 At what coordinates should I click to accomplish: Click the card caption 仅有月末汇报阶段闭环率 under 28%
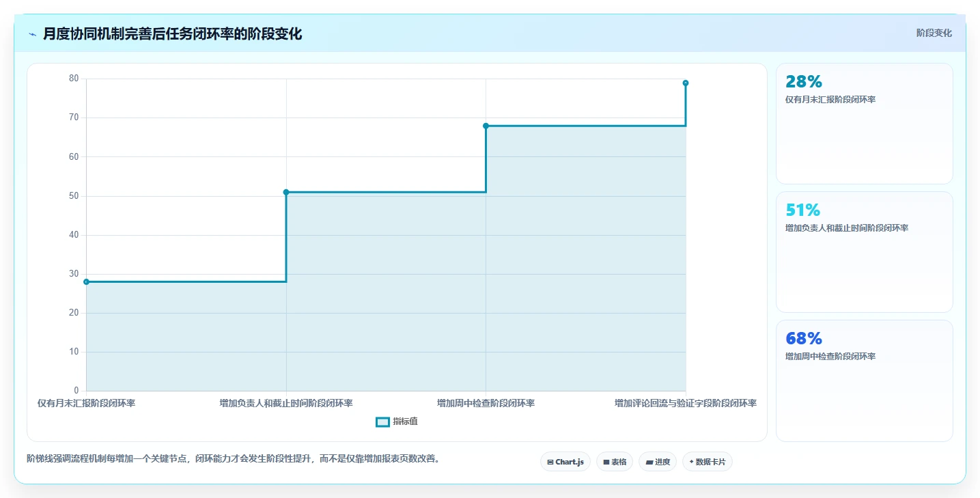[830, 100]
